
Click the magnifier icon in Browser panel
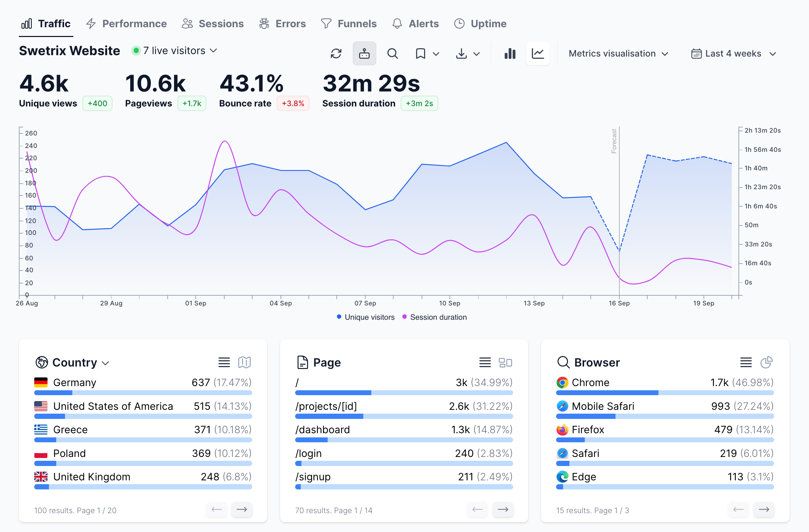563,362
